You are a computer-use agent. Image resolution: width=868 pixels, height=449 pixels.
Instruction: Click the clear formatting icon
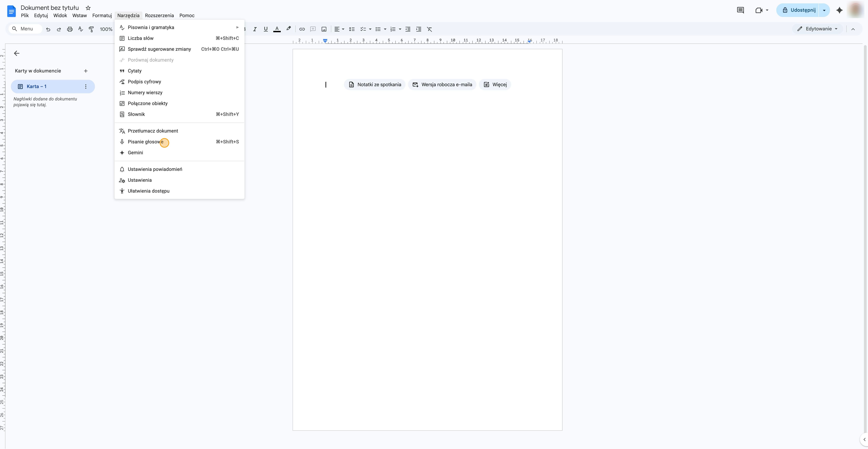(x=430, y=29)
